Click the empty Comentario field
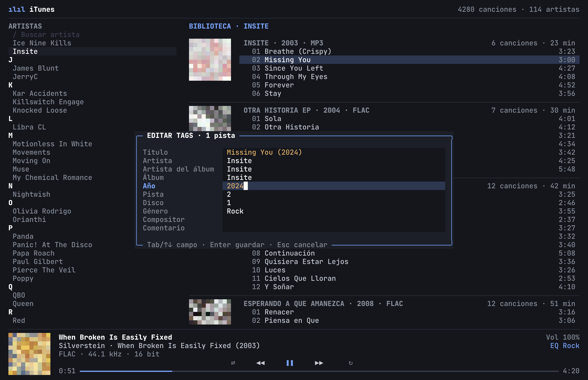 click(334, 228)
